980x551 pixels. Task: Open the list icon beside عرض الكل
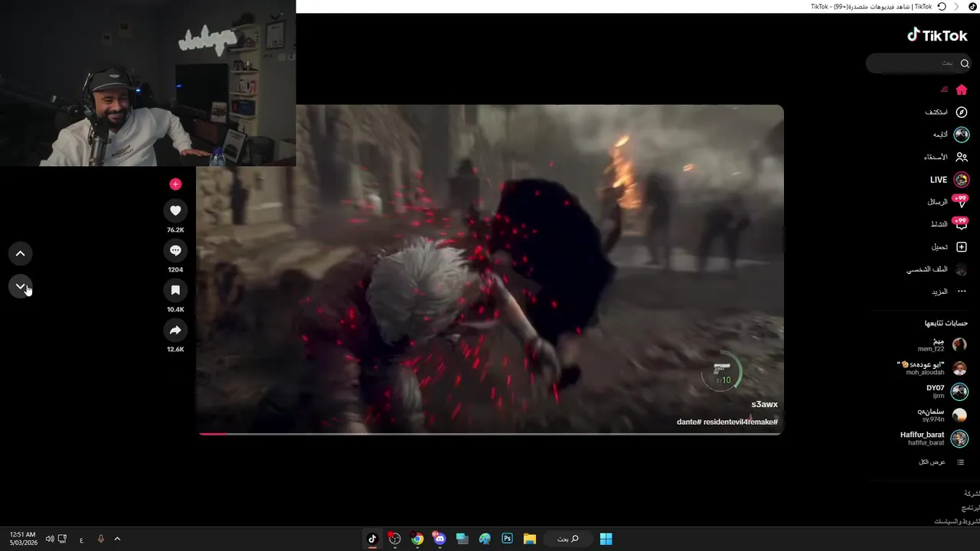[x=960, y=462]
